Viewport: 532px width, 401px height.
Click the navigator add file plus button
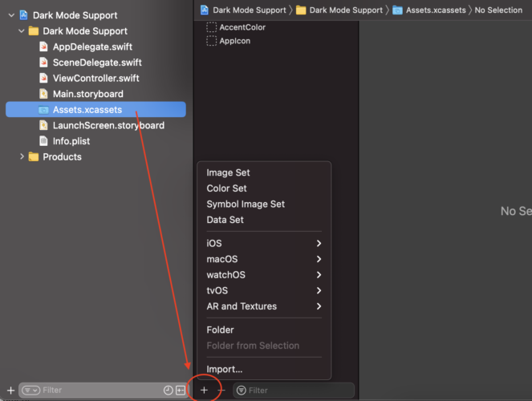click(x=11, y=390)
